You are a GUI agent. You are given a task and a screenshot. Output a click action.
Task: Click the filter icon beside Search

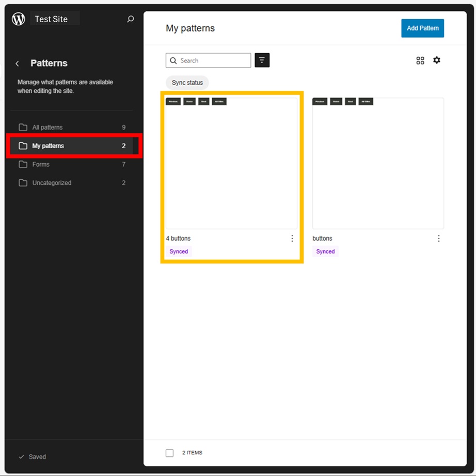click(262, 60)
